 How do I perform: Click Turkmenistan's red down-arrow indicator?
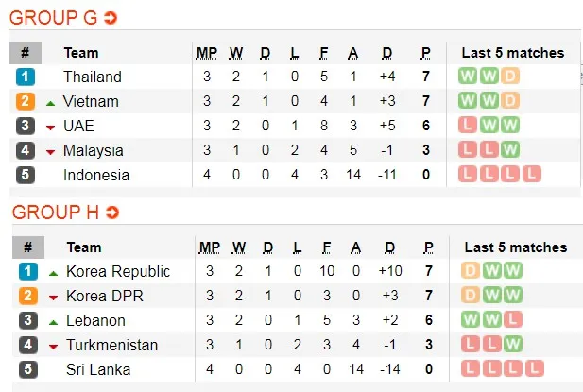(x=53, y=346)
